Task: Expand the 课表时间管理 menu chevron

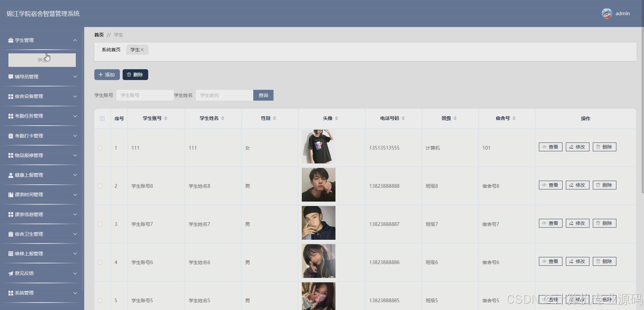Action: click(75, 195)
